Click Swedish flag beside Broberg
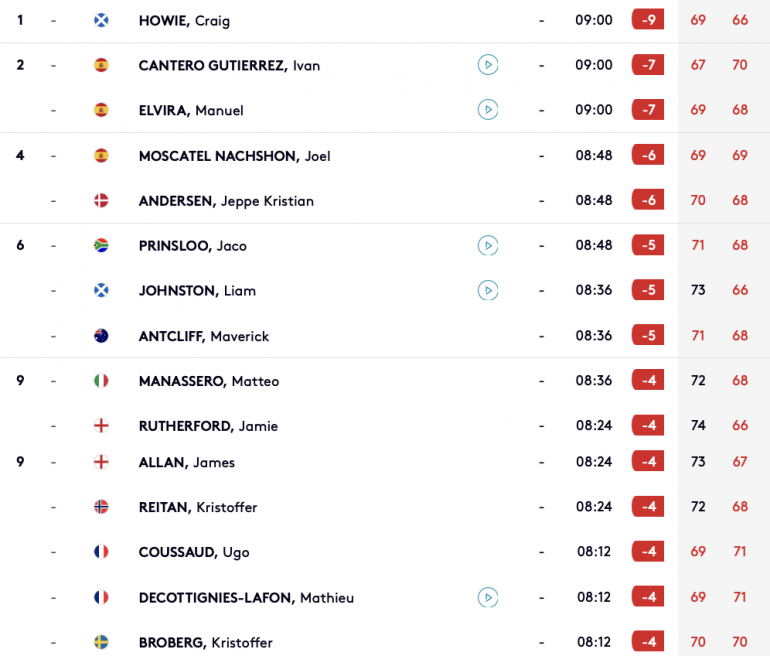 (101, 642)
